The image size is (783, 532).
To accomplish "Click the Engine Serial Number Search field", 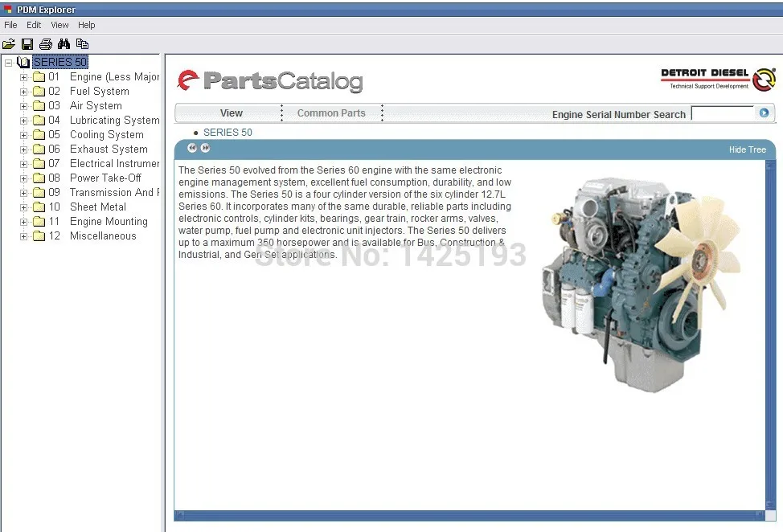I will (x=723, y=113).
